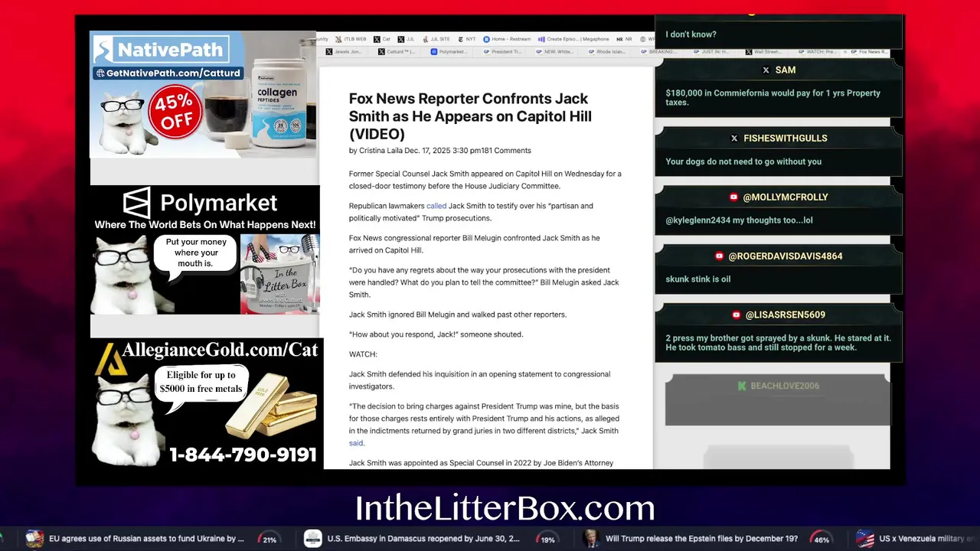Image resolution: width=980 pixels, height=551 pixels.
Task: Click the U.S. Embassy in Damascus ticker item
Action: pyautogui.click(x=423, y=539)
